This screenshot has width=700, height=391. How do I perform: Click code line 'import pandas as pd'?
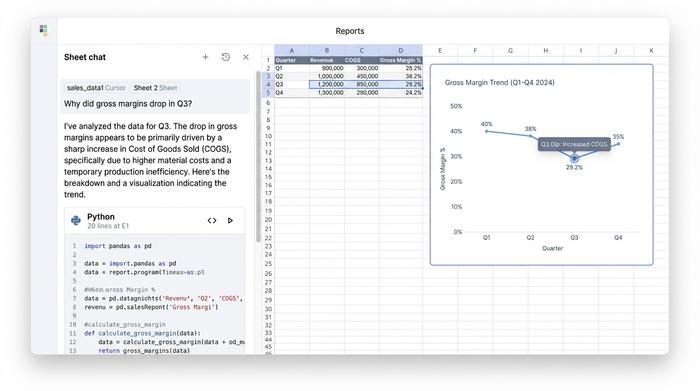118,246
